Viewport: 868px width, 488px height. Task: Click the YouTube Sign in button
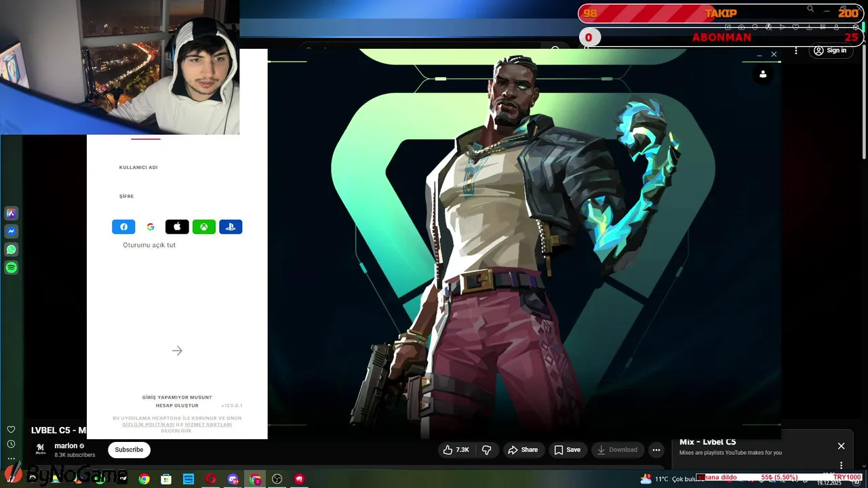pos(830,51)
